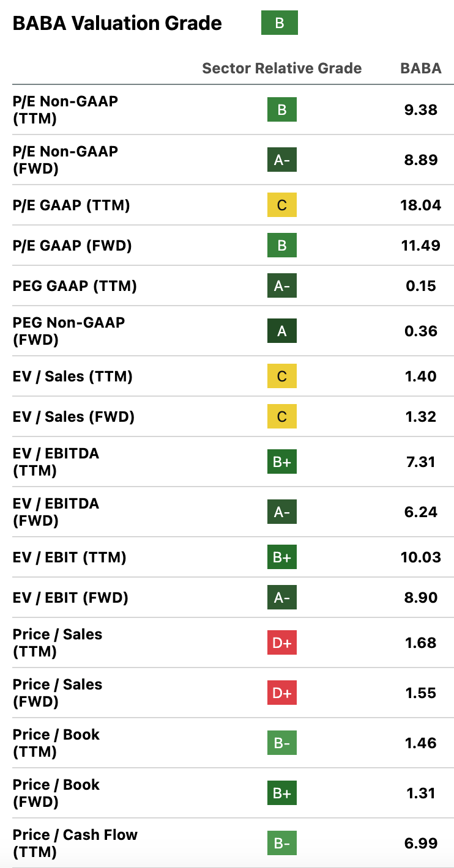Click the D+ grade for Price / Sales (FWD)
The height and width of the screenshot is (868, 454).
pos(281,693)
